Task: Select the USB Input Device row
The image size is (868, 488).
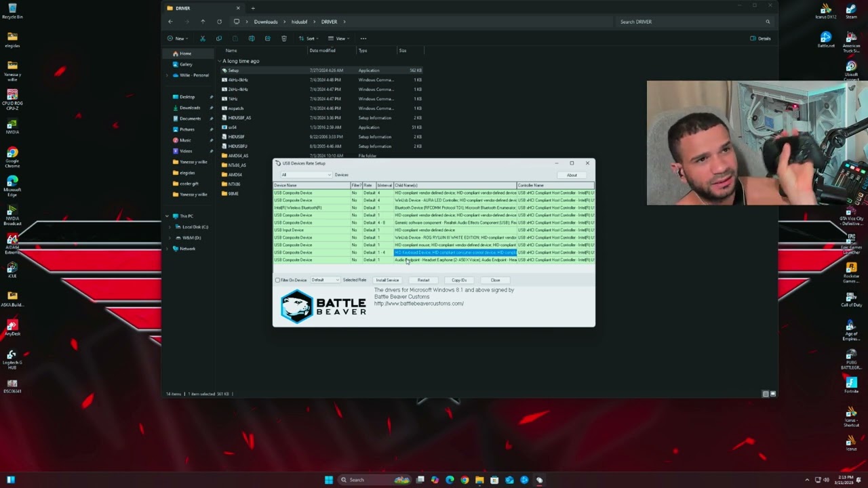Action: [434, 230]
